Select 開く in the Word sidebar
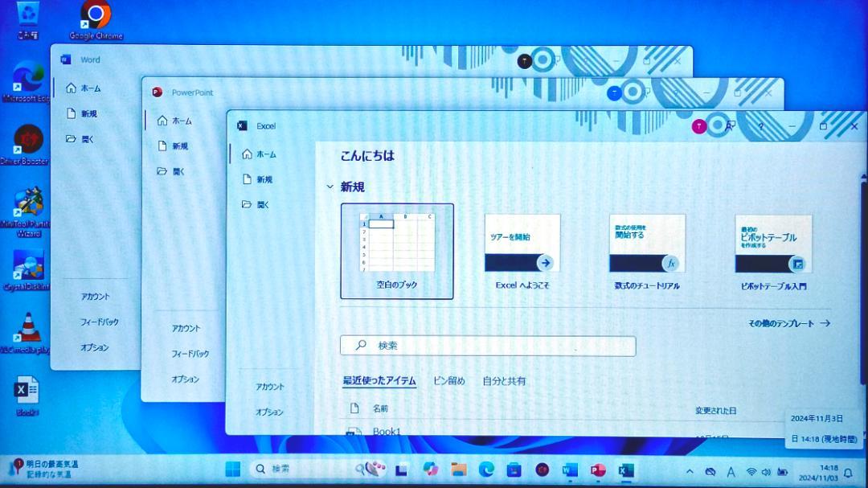This screenshot has height=488, width=868. 80,139
